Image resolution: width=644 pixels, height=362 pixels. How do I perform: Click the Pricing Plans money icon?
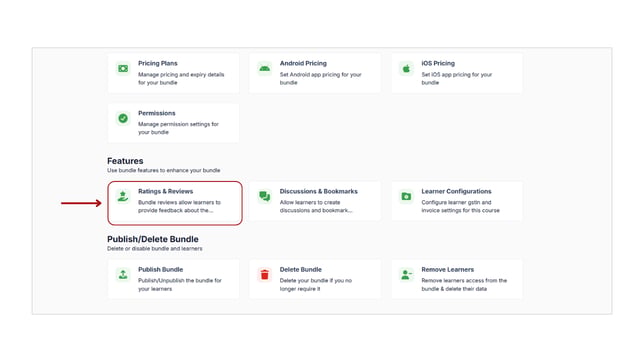click(x=123, y=69)
